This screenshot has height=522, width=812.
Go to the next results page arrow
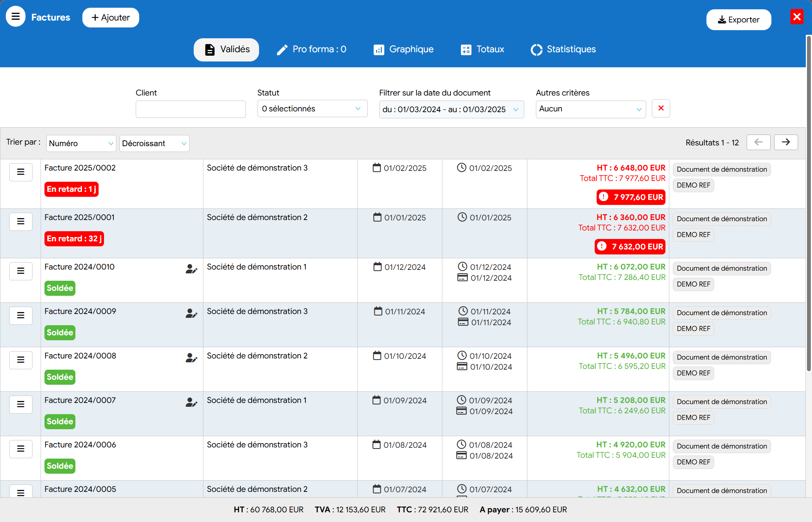pyautogui.click(x=786, y=142)
